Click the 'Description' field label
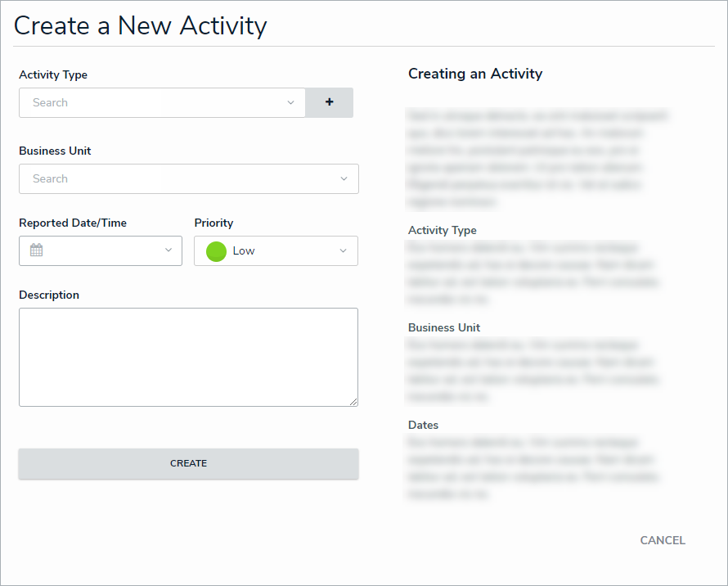 click(49, 295)
